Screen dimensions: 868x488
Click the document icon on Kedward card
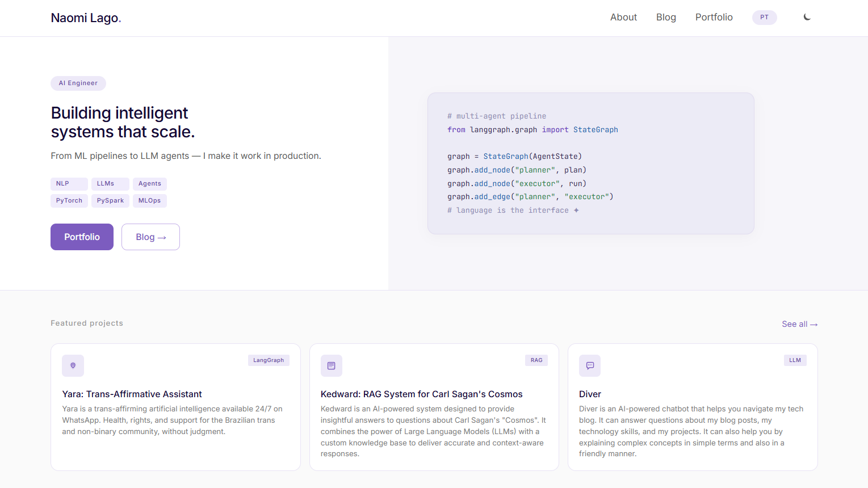[332, 365]
